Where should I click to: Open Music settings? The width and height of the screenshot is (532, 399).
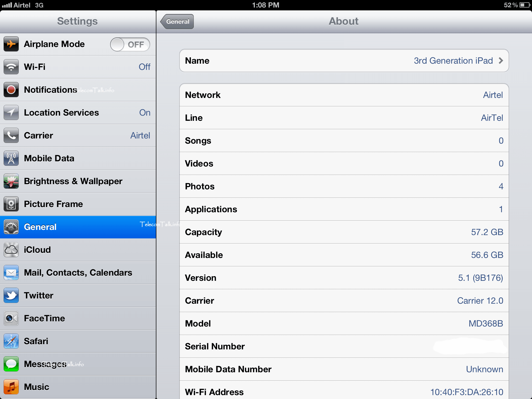[78, 387]
